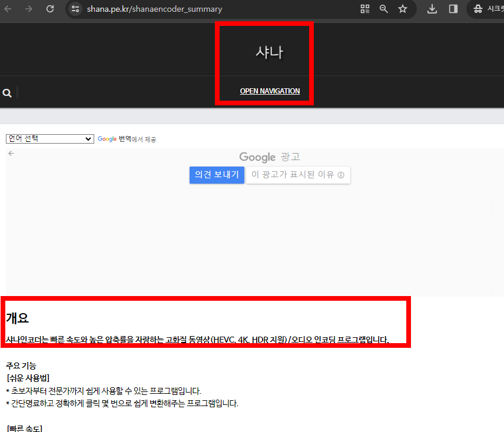Screen dimensions: 504x432
Task: Click the ad back arrow
Action: coord(11,153)
